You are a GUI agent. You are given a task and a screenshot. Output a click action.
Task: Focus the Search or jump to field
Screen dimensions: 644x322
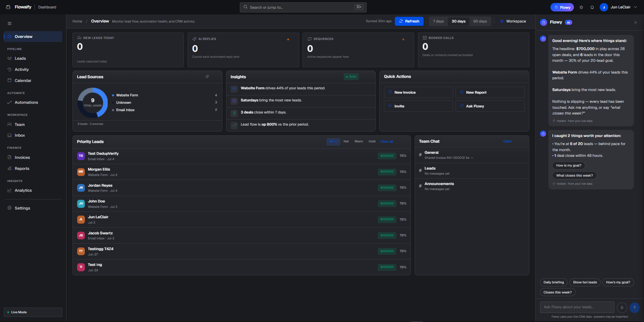(x=303, y=7)
